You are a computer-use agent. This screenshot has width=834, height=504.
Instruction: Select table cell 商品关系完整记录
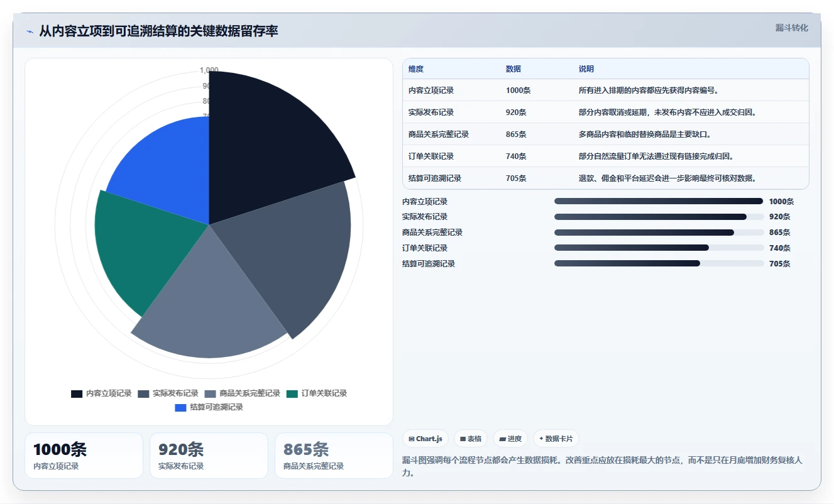tap(439, 134)
